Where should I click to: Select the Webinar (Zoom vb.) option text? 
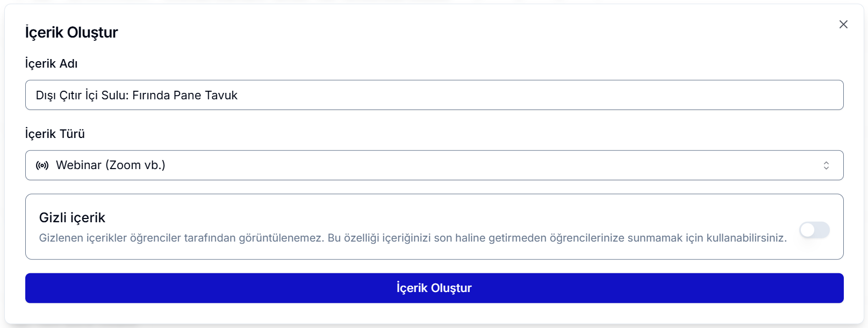point(111,165)
